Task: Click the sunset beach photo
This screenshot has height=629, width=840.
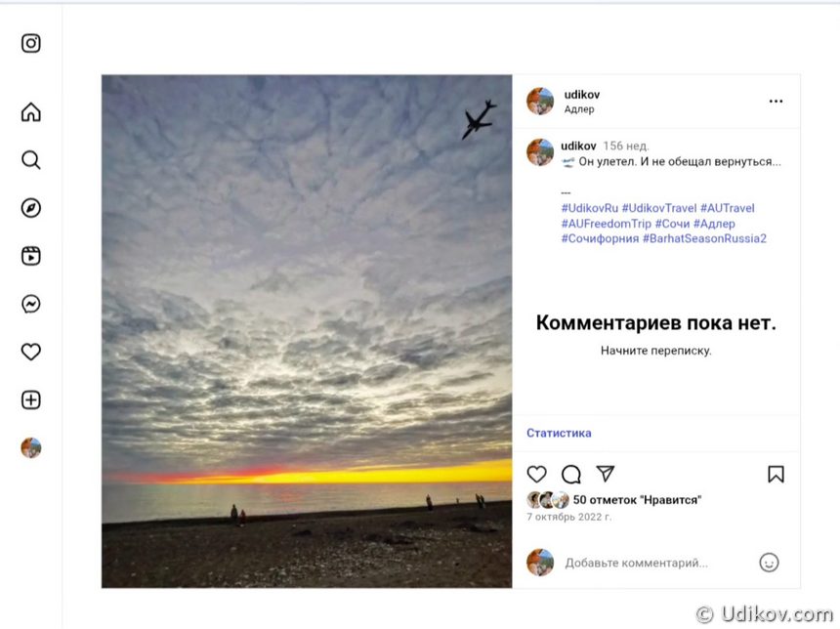Action: [307, 331]
